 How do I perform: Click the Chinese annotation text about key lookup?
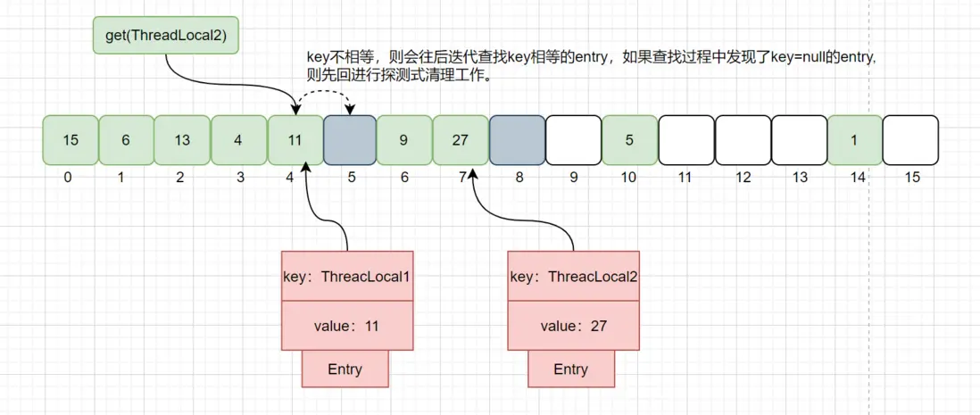589,66
